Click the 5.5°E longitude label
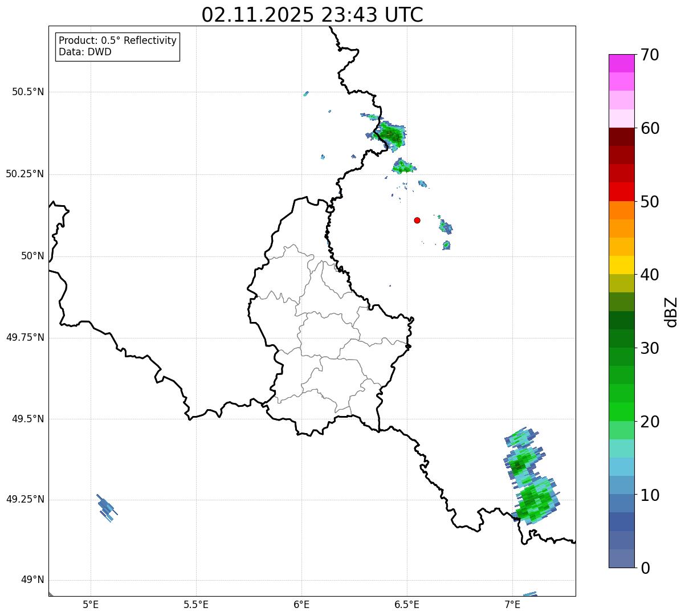This screenshot has height=616, width=685. click(x=196, y=605)
